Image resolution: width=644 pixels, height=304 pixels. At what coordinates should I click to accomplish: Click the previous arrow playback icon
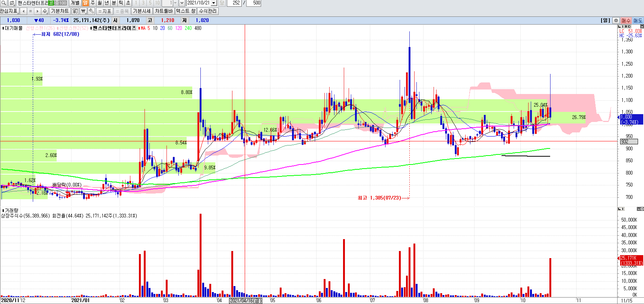pyautogui.click(x=23, y=11)
